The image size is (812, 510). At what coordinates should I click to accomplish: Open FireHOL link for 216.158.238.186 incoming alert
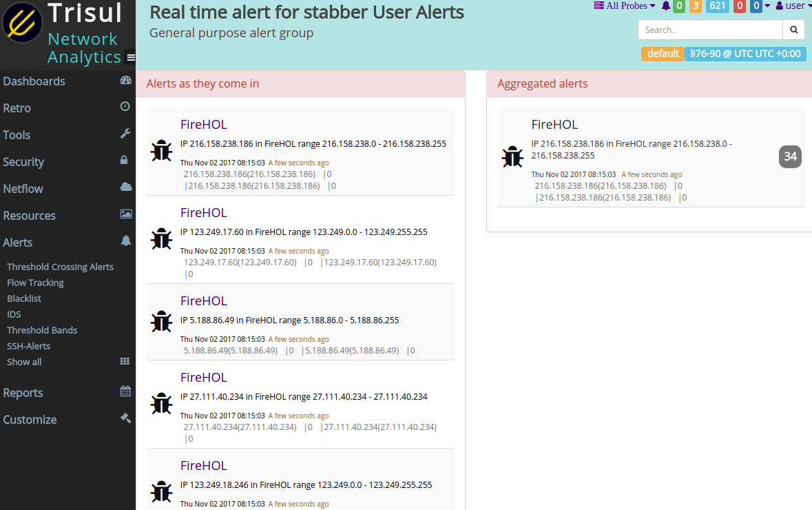pyautogui.click(x=204, y=124)
